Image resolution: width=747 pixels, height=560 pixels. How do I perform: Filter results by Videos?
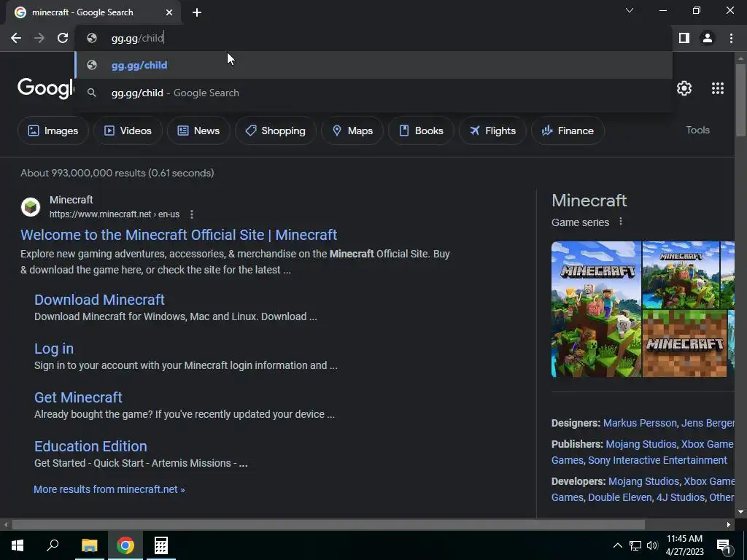[128, 131]
